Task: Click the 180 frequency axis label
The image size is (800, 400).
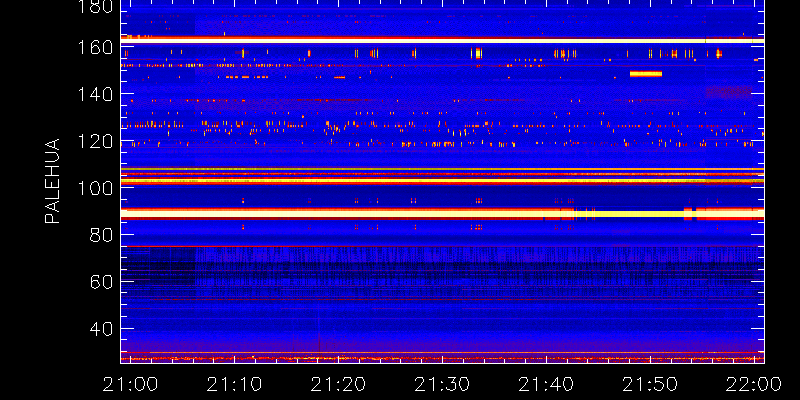Action: (x=96, y=7)
